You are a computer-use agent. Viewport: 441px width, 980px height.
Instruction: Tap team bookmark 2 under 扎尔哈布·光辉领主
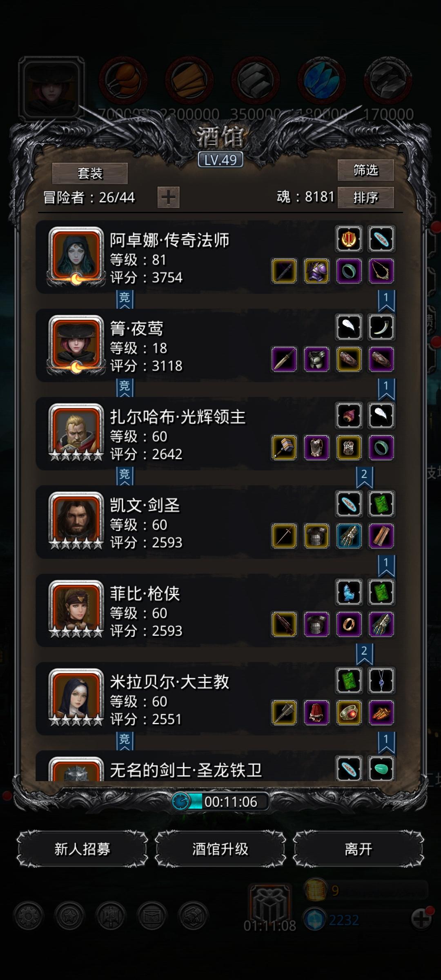(364, 477)
